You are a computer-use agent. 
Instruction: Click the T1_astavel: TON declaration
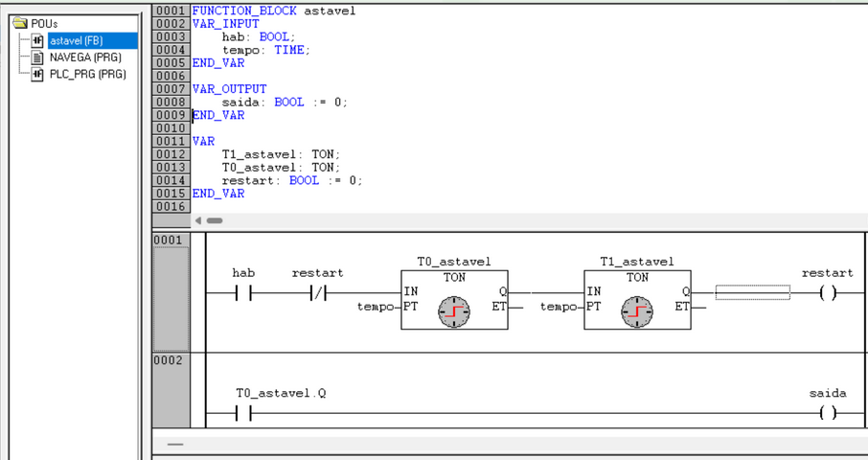(282, 154)
